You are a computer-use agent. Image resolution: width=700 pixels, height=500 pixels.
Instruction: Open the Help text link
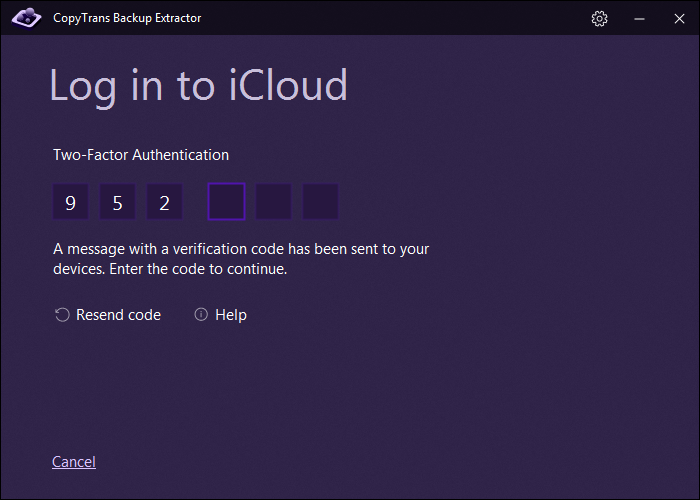[x=231, y=315]
